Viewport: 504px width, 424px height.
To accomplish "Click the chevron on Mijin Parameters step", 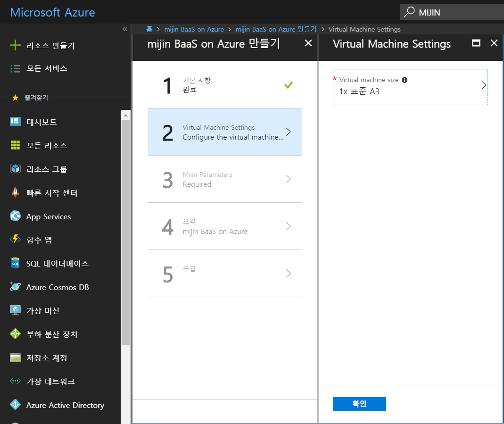I will pyautogui.click(x=289, y=179).
